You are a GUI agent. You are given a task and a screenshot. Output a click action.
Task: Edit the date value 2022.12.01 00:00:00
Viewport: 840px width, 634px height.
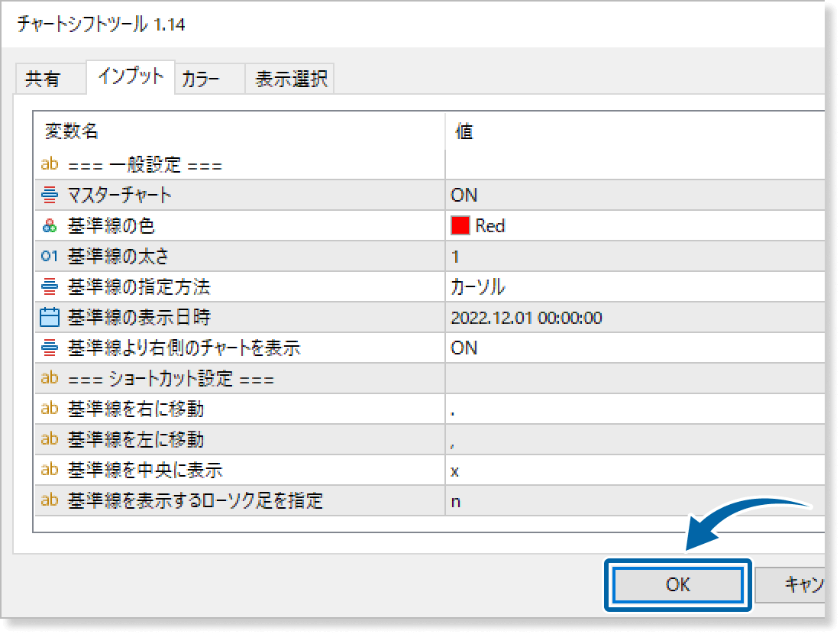635,317
